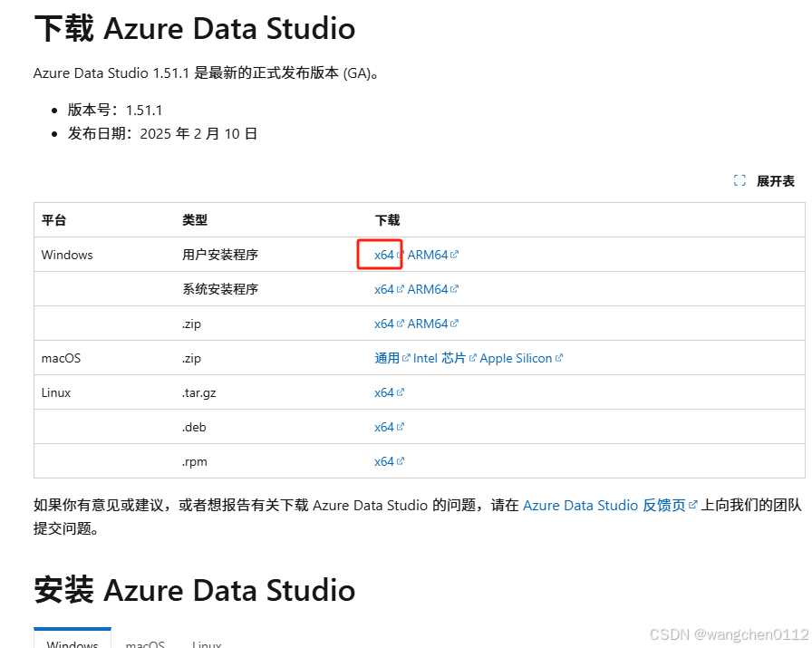Click external-link icon in .deb row
Viewport: 812px width, 648px height.
tap(401, 427)
